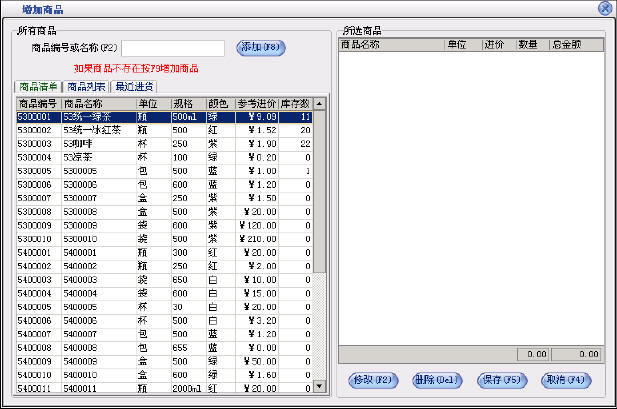The width and height of the screenshot is (617, 409).
Task: Click the 库存数 column header
Action: [296, 103]
